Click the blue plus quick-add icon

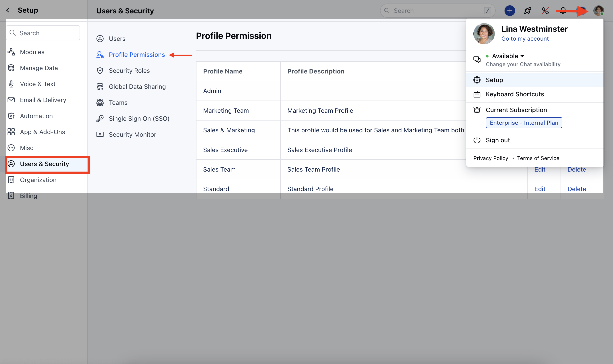tap(510, 11)
